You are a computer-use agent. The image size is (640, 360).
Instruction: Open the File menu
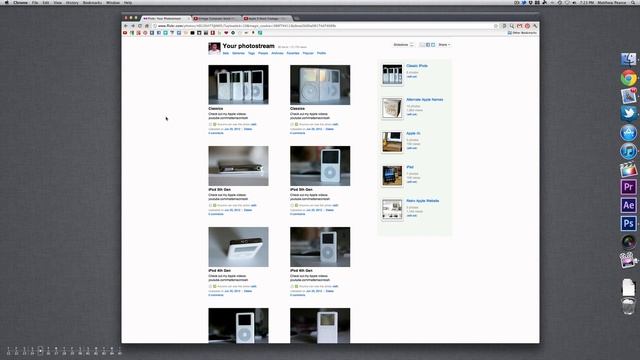tap(35, 2)
